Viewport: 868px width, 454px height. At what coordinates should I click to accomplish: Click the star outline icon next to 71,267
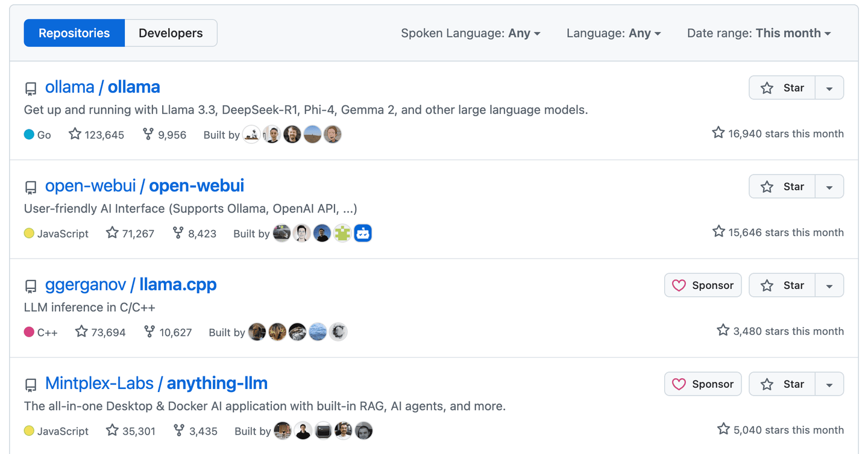(112, 233)
